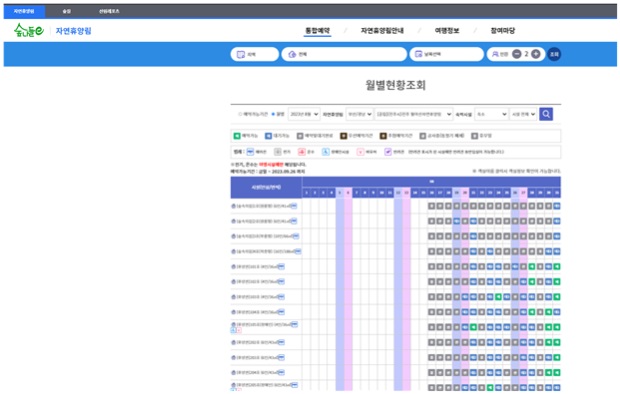Open the 자연휴양림 top tab
Viewport: 620px width, 394px height.
[24, 11]
